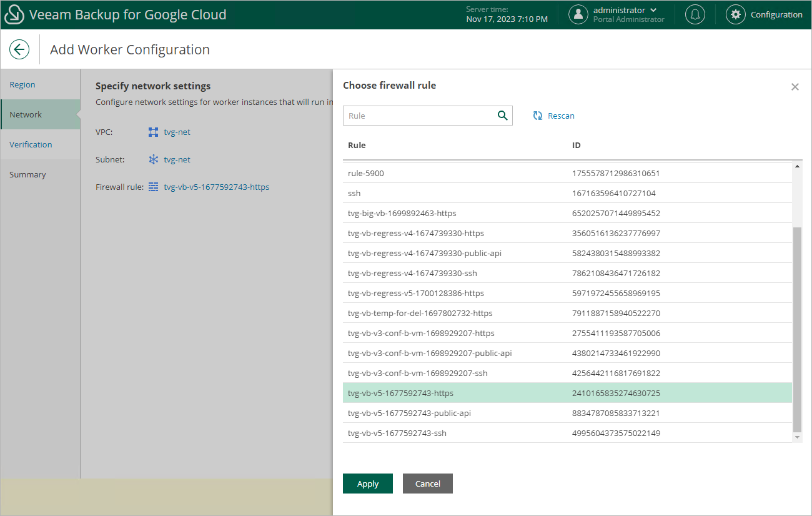Select tvg-vb-v3-conf-b-vm-1698929207-public-api rule
Image resolution: width=812 pixels, height=516 pixels.
[567, 353]
